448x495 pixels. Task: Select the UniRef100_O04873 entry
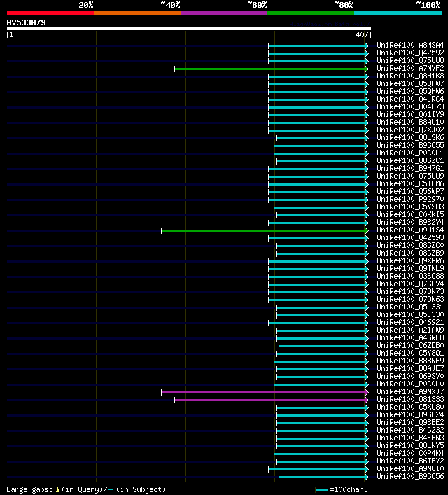[x=410, y=106]
